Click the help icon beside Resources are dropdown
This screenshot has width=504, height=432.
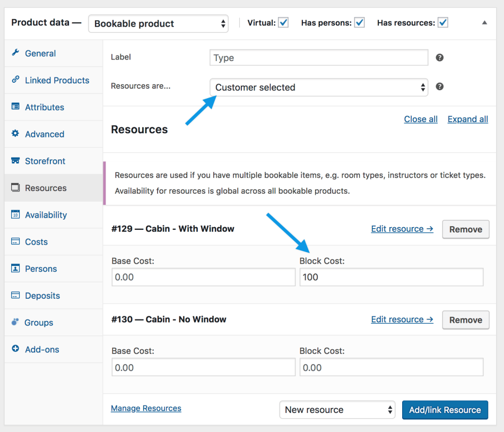tap(439, 87)
